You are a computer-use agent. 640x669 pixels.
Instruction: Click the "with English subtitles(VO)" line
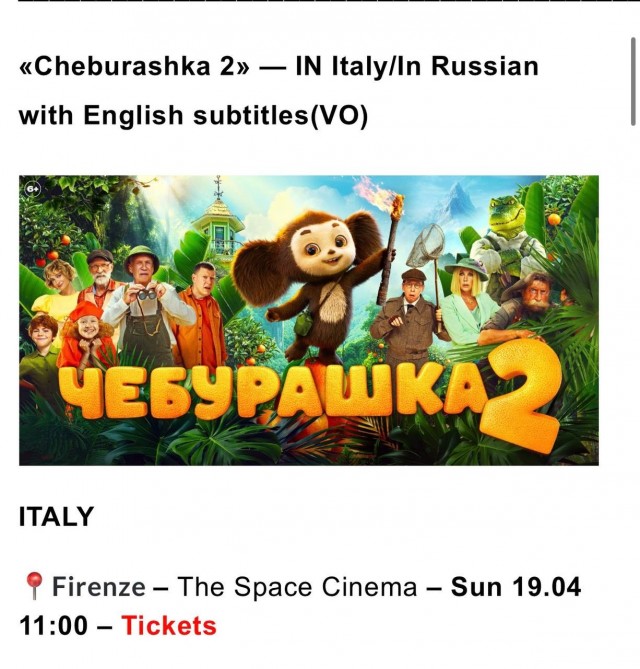[193, 116]
